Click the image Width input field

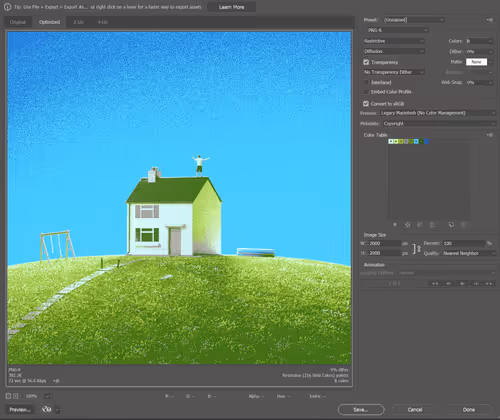click(x=384, y=243)
